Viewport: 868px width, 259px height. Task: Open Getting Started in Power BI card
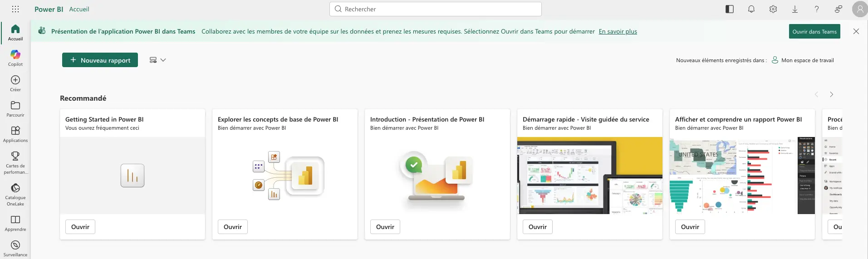pos(80,227)
